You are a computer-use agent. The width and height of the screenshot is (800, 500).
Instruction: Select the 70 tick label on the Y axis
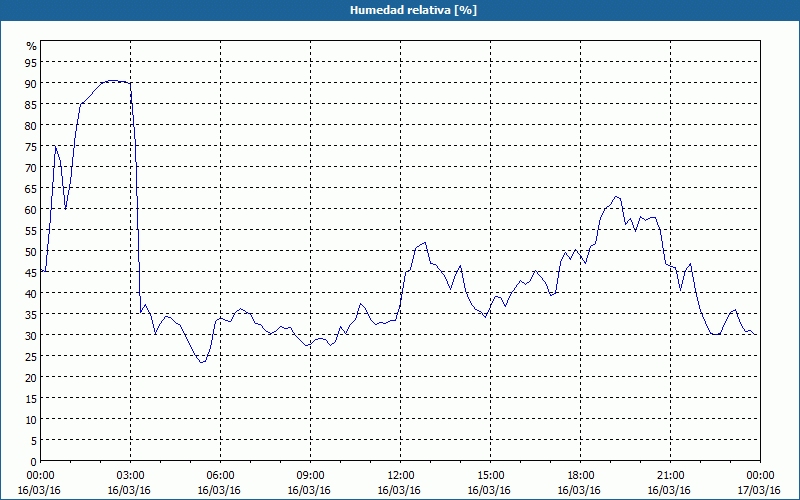coord(31,167)
